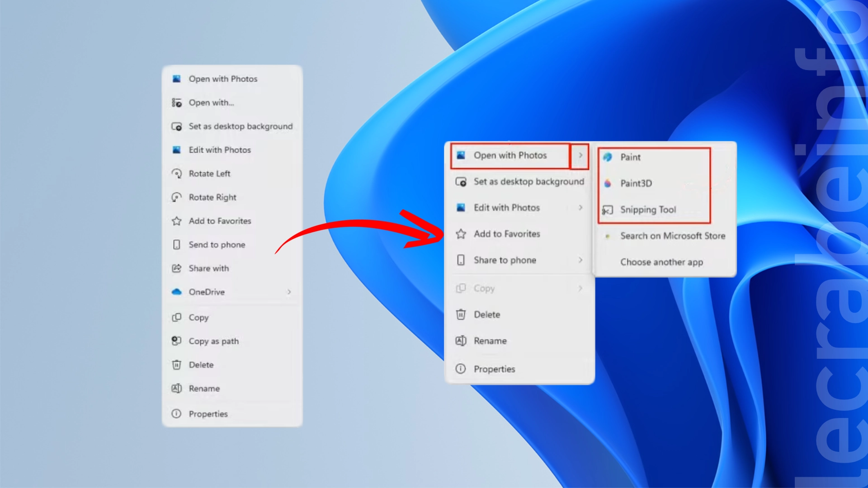Click Properties in the right context menu

point(494,369)
